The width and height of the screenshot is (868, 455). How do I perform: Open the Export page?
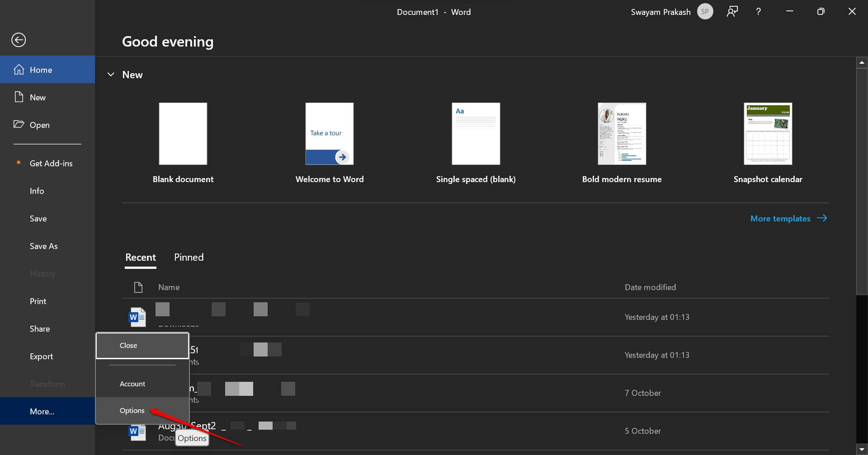click(41, 356)
